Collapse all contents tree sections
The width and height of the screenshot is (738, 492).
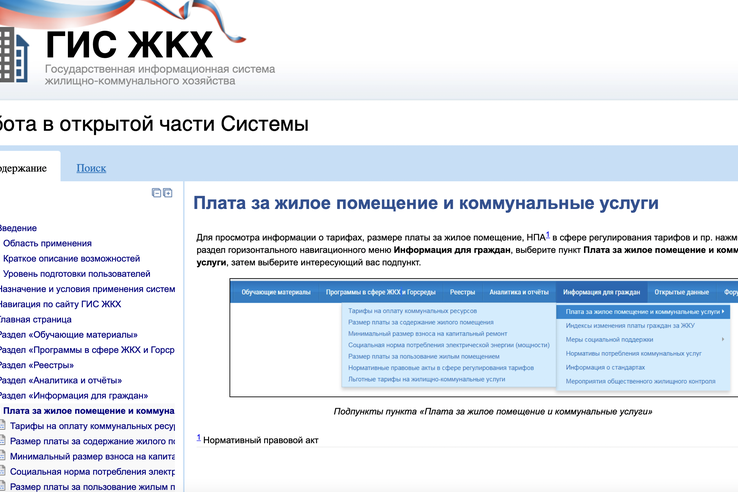click(x=156, y=193)
